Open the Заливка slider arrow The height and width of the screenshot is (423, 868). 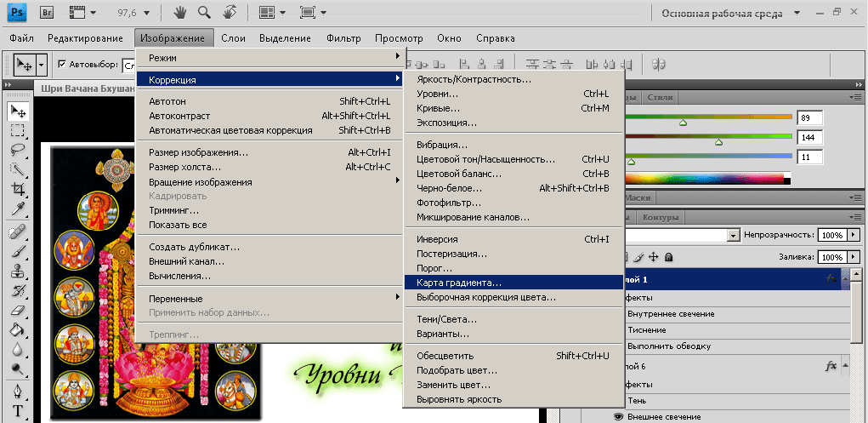(854, 257)
